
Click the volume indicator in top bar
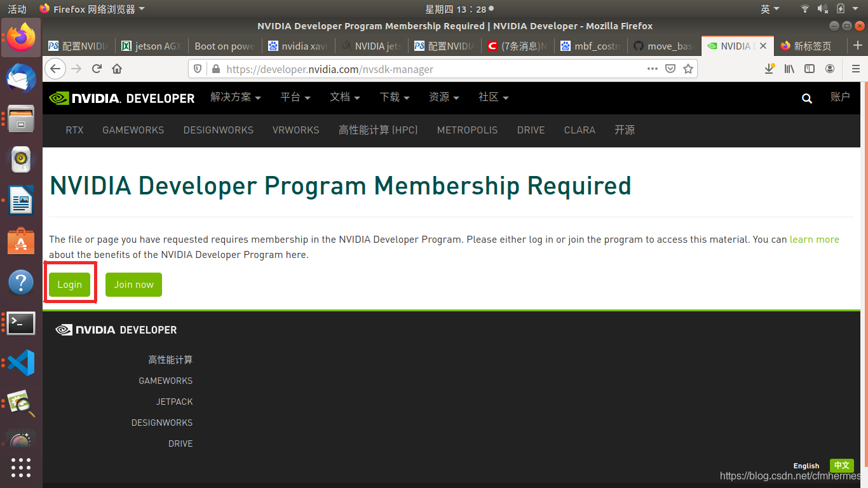click(822, 9)
